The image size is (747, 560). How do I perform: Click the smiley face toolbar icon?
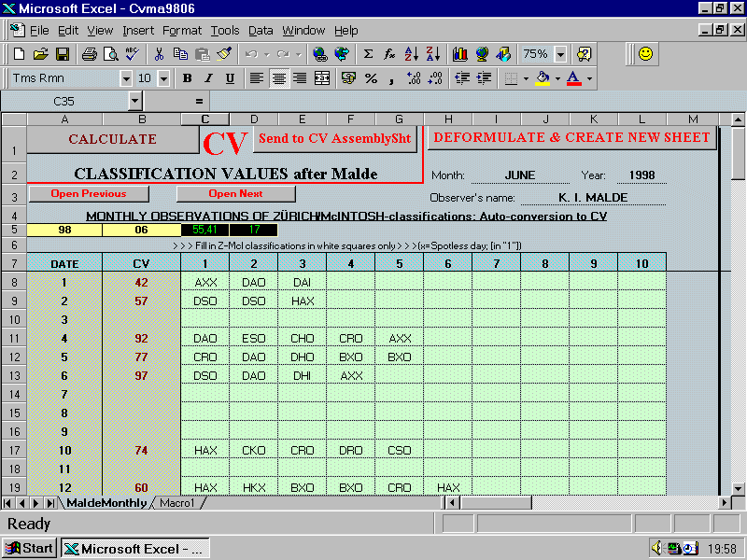point(645,54)
